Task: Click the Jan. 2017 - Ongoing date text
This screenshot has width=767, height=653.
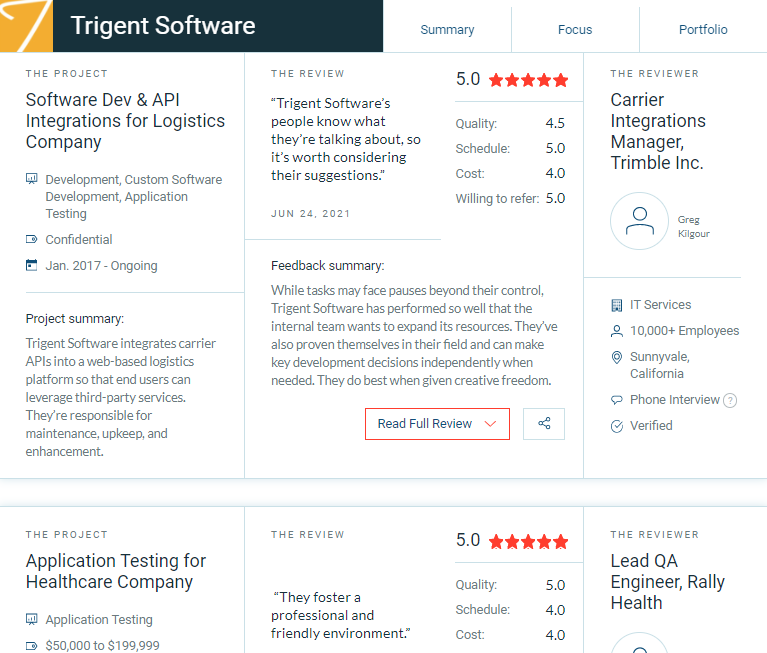Action: point(101,266)
